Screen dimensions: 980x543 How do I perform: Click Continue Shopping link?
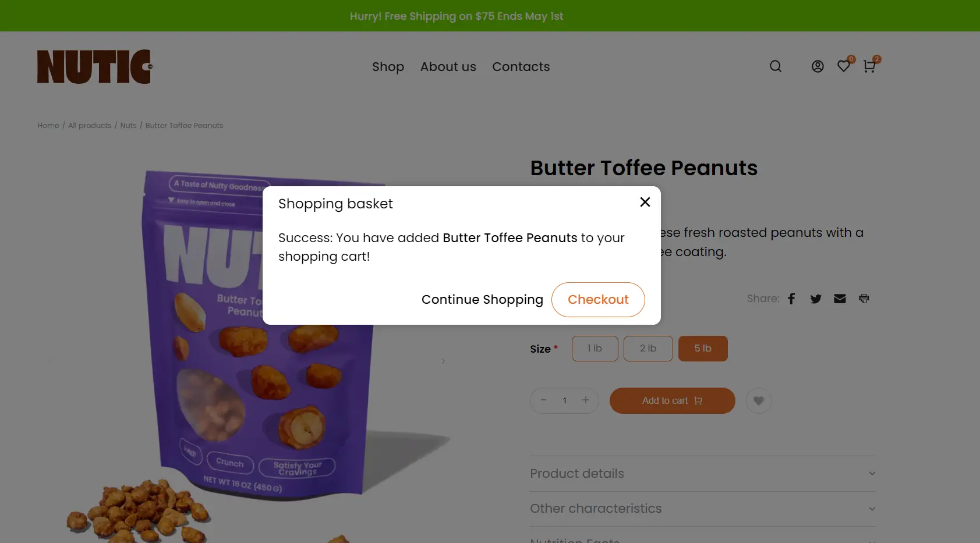482,300
